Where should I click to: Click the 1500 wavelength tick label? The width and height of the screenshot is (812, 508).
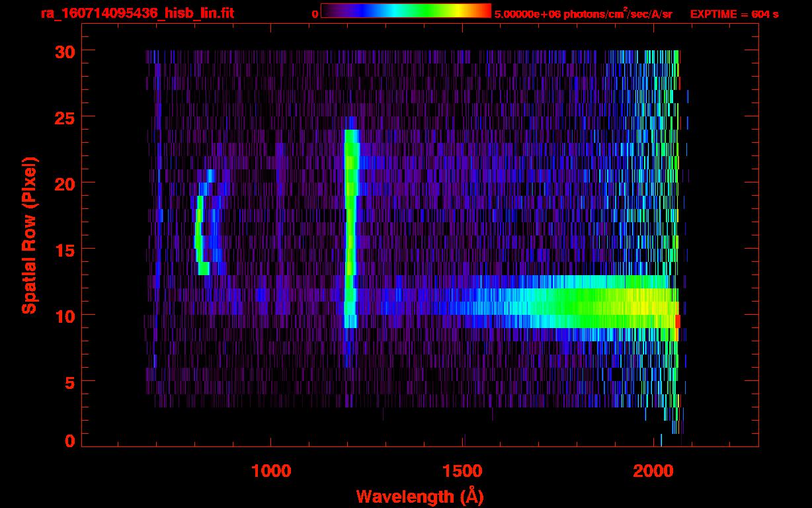pos(462,471)
